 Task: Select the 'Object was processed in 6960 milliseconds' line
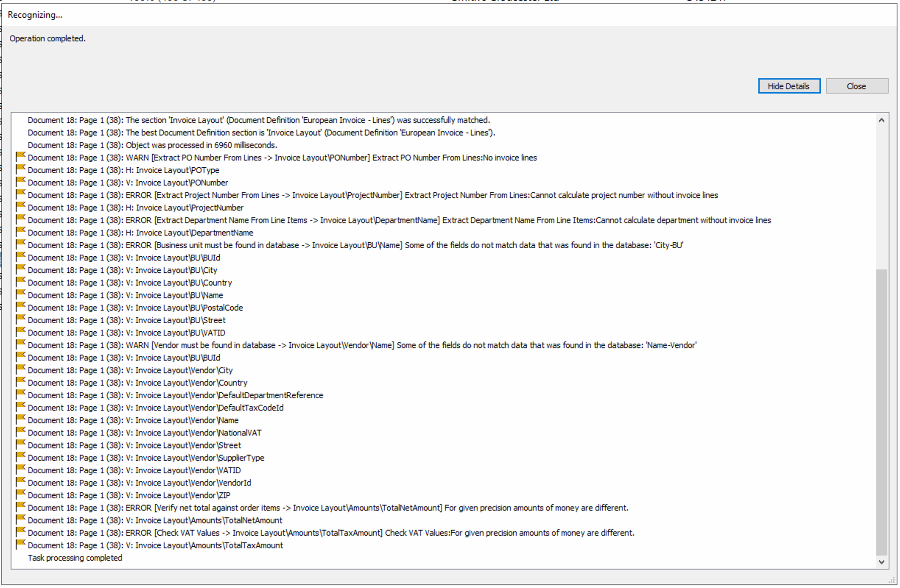(x=152, y=145)
